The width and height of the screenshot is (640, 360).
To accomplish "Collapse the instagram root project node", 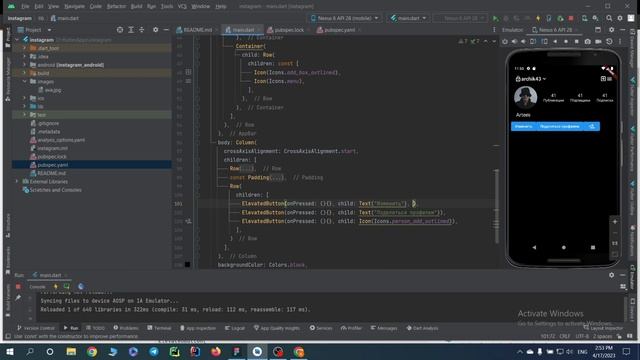I will [17, 40].
